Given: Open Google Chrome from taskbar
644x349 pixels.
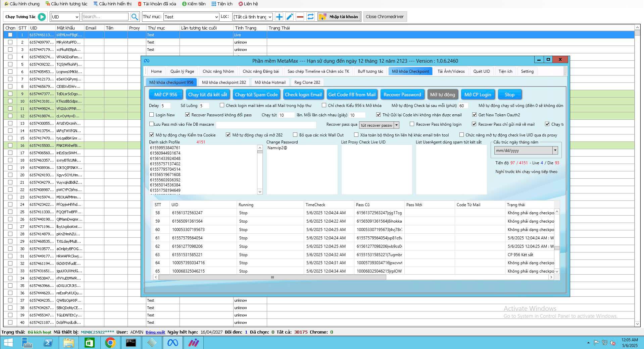Looking at the screenshot, I should point(110,343).
